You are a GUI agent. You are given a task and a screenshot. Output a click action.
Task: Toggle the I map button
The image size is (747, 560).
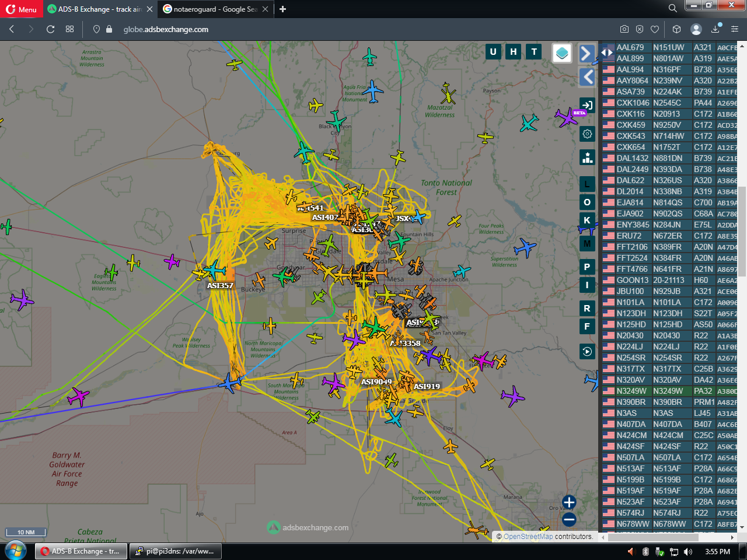pyautogui.click(x=587, y=285)
